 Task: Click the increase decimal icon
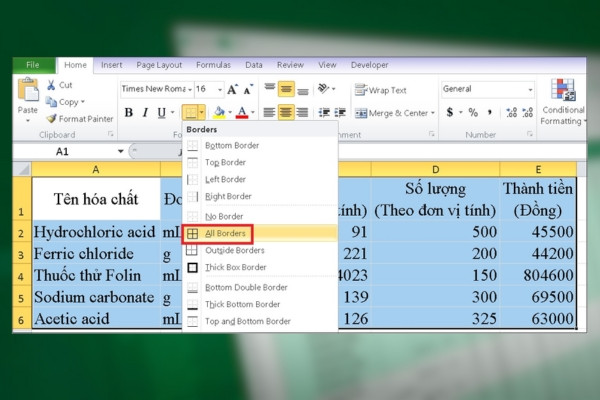pyautogui.click(x=511, y=112)
